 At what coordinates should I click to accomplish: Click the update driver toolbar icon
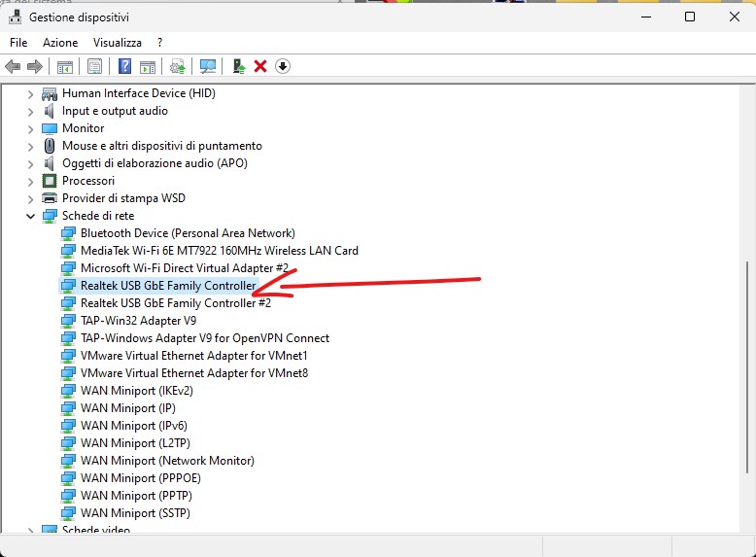[178, 66]
